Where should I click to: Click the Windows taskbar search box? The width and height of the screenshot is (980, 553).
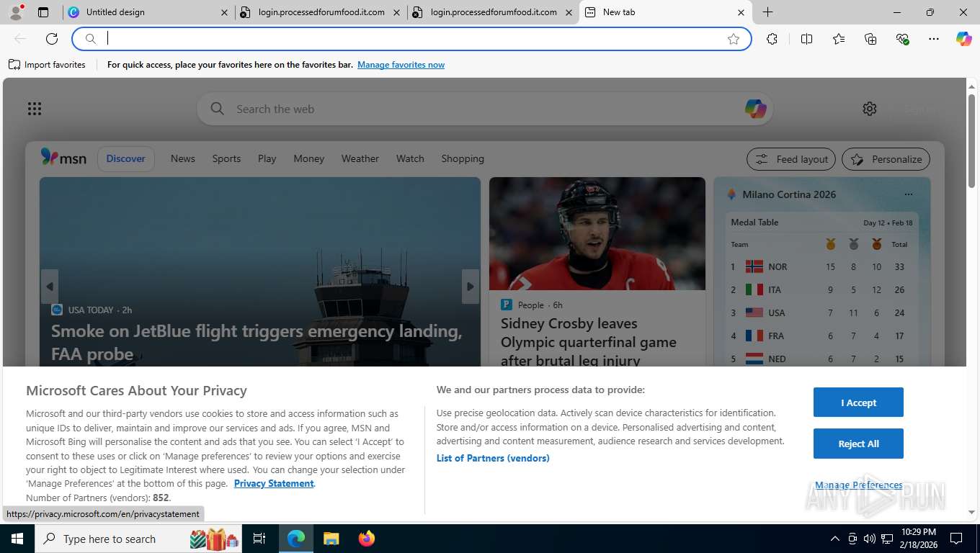click(140, 539)
